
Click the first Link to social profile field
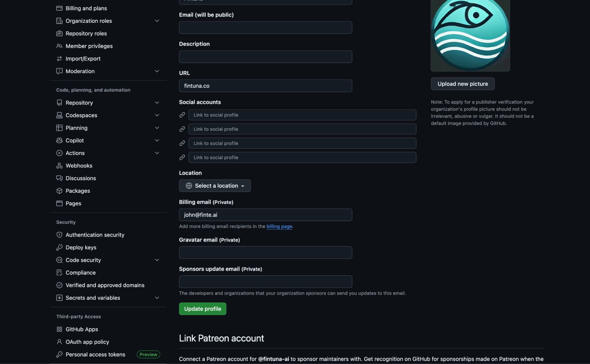[302, 115]
